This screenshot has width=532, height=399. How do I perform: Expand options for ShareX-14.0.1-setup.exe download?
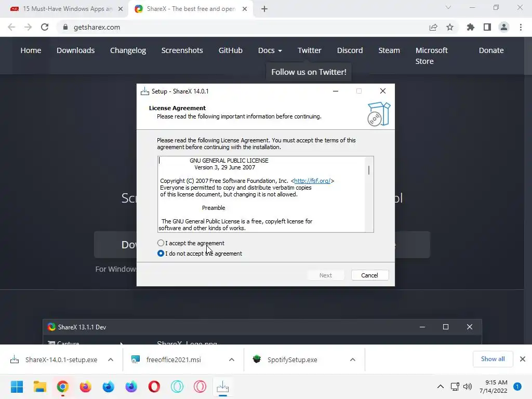(x=111, y=360)
